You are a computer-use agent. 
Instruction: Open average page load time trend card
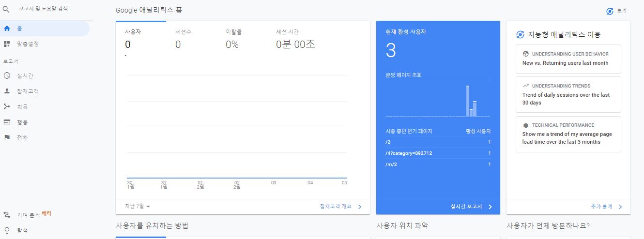[x=568, y=134]
